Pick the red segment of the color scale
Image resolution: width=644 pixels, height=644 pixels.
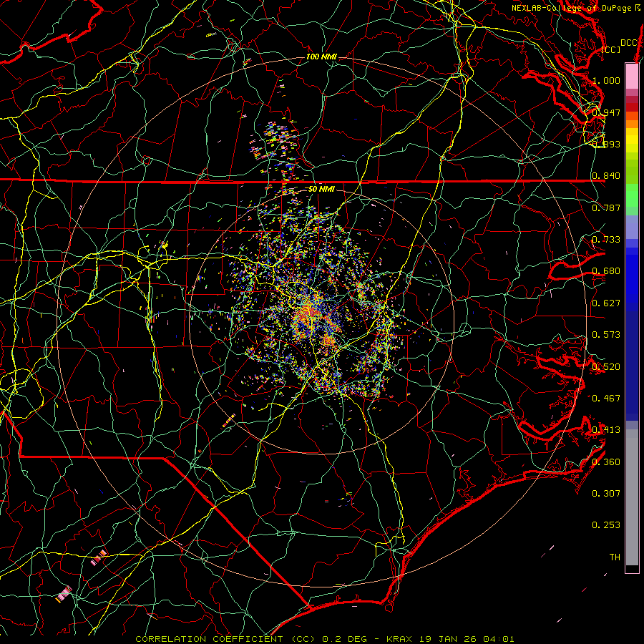point(632,107)
